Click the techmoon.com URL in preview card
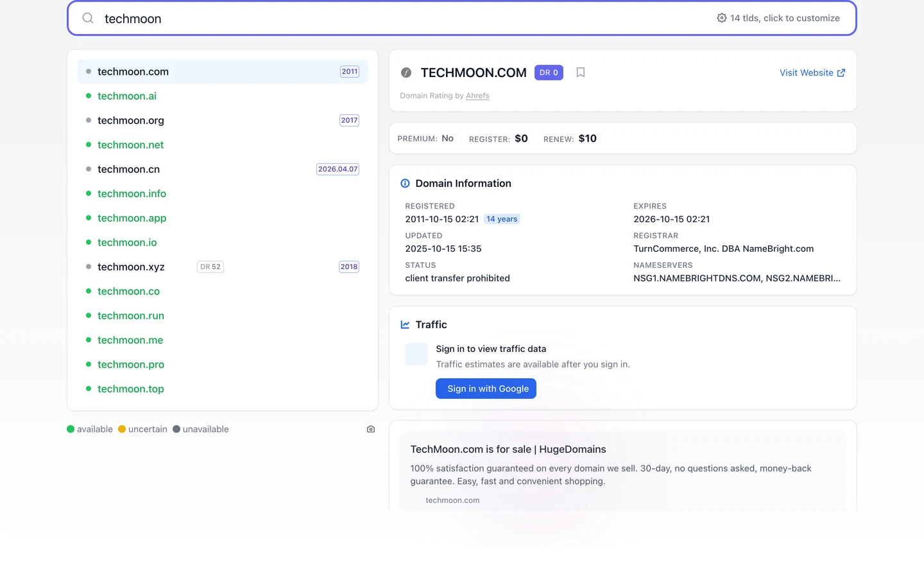The image size is (924, 578). pyautogui.click(x=452, y=500)
